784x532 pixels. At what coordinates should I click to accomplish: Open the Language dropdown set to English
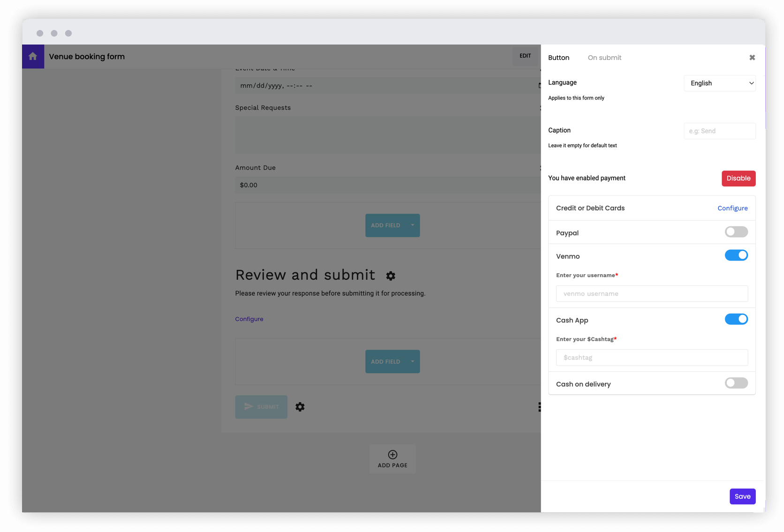(x=719, y=83)
